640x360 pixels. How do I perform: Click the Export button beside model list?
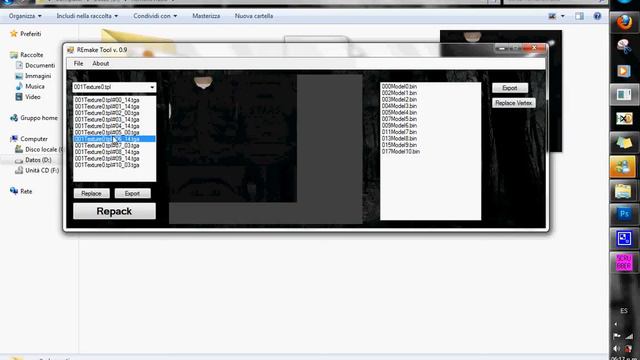coord(510,88)
